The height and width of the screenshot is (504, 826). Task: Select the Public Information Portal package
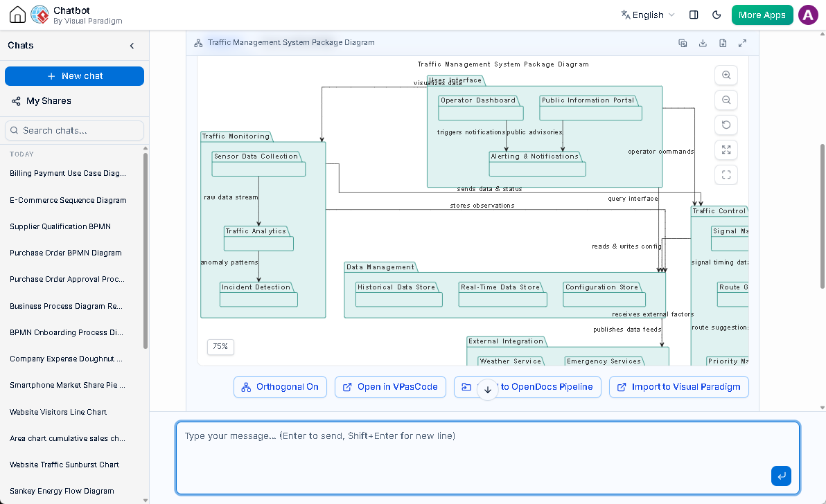(590, 107)
